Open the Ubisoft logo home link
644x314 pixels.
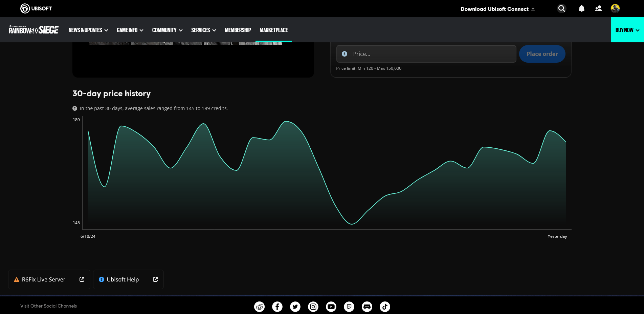tap(36, 8)
